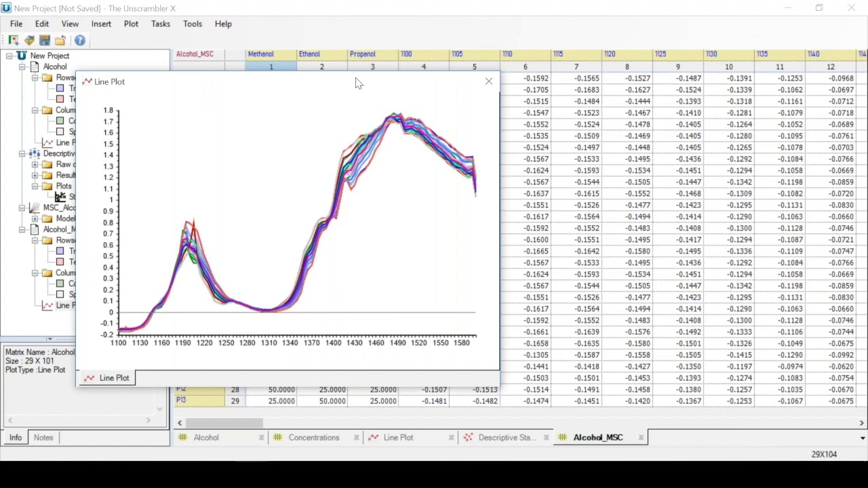Close the floating Line Plot window
This screenshot has height=488, width=868.
click(x=489, y=81)
